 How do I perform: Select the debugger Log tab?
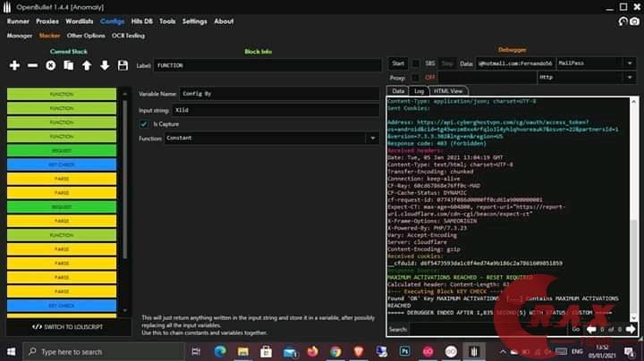(419, 91)
